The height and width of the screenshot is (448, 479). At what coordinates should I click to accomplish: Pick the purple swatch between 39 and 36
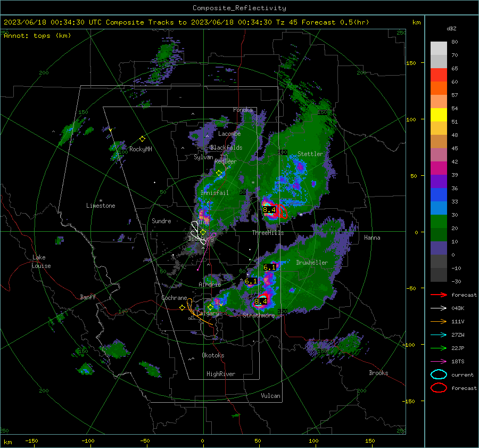pos(439,181)
